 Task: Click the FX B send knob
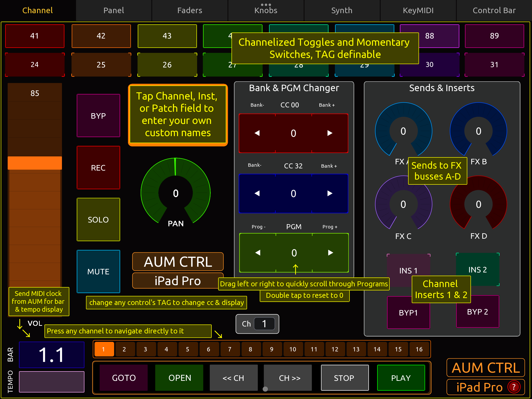[x=478, y=131]
